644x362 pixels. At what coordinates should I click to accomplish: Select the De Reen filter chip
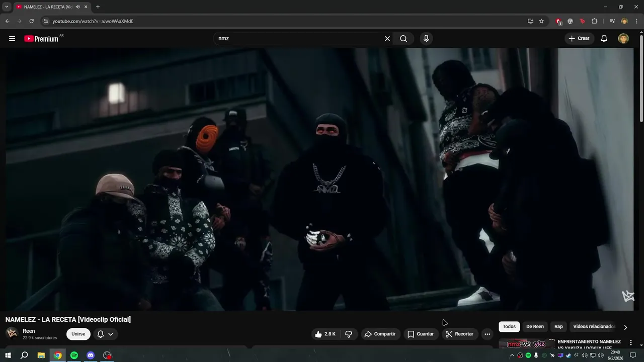[x=535, y=327]
